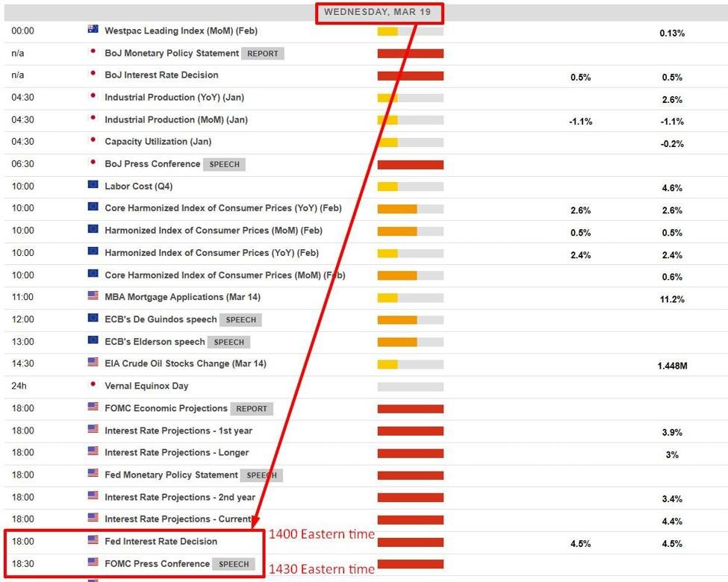Click the US flag beside Fed Interest Rate Decision
The height and width of the screenshot is (582, 728).
tap(93, 540)
